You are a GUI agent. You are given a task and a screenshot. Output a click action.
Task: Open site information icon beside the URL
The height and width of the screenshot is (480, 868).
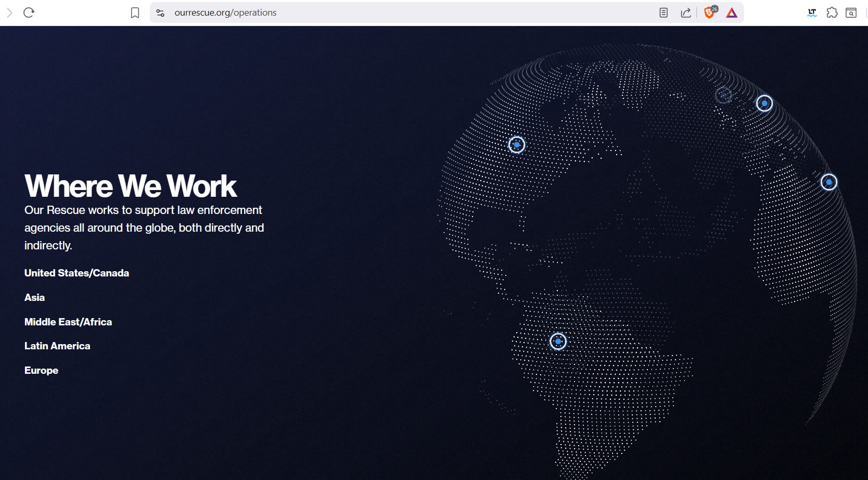160,12
